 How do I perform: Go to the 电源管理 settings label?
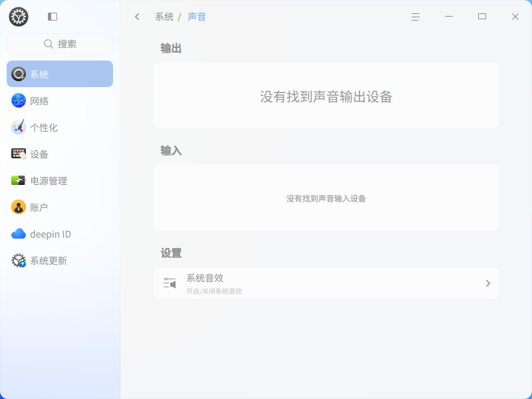click(x=49, y=181)
